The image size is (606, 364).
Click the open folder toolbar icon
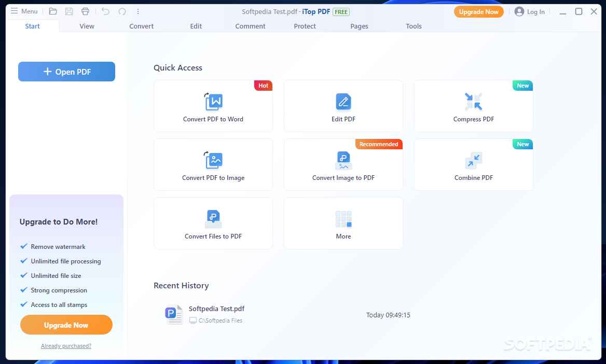coord(53,11)
